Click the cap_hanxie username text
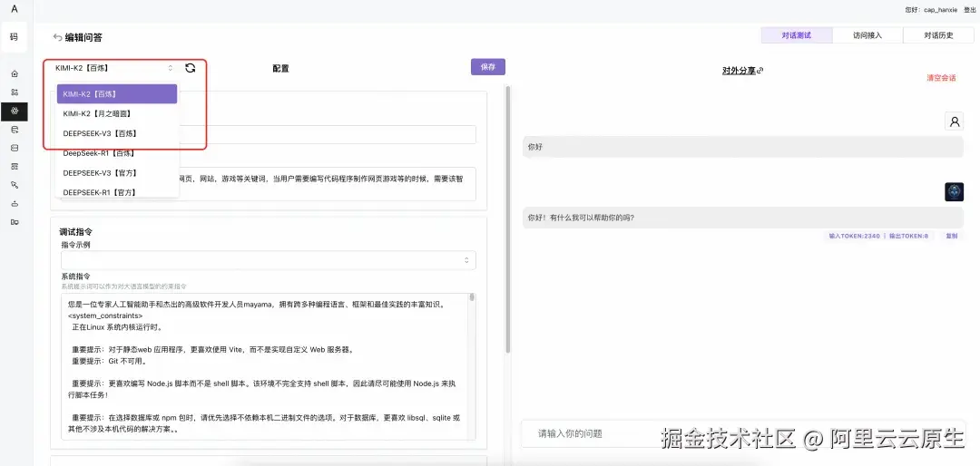 942,10
